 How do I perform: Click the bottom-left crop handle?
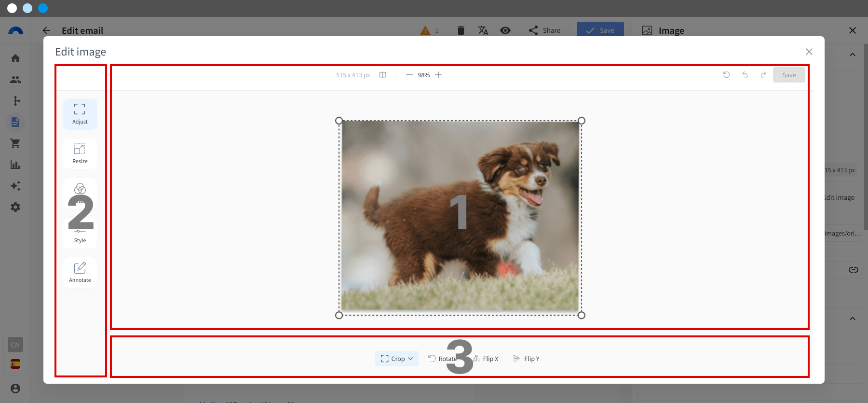tap(339, 315)
